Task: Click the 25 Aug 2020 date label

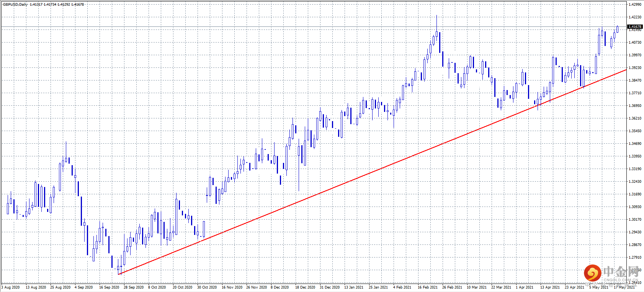Action: (60, 287)
